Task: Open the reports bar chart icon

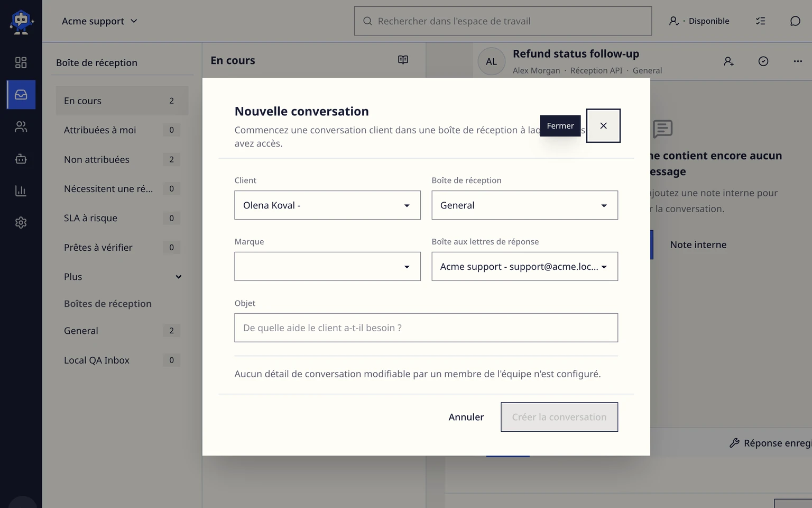Action: tap(21, 190)
